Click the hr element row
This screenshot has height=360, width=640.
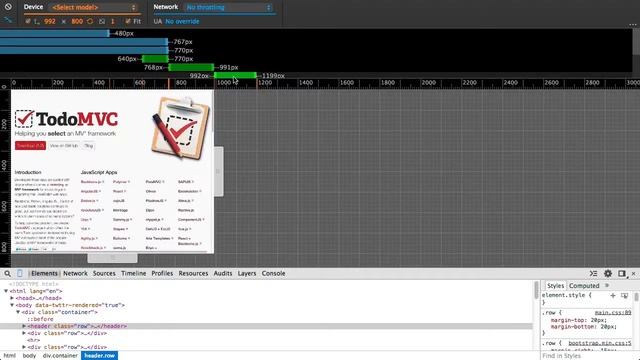tap(33, 340)
